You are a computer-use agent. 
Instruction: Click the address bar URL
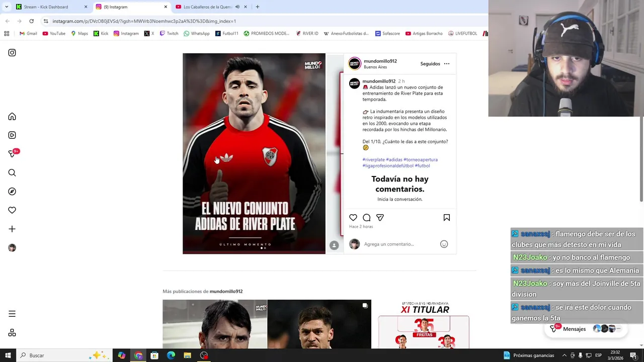[x=144, y=21]
